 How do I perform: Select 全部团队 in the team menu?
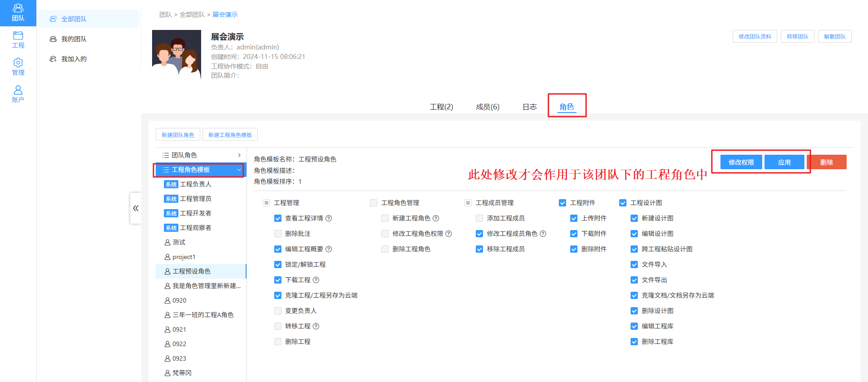89,19
